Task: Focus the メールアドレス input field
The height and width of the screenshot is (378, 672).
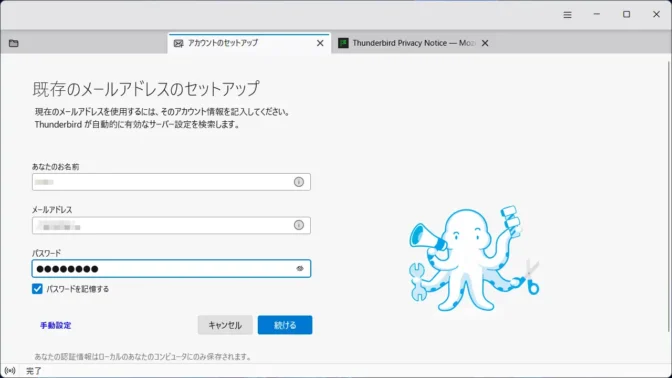Action: (171, 225)
